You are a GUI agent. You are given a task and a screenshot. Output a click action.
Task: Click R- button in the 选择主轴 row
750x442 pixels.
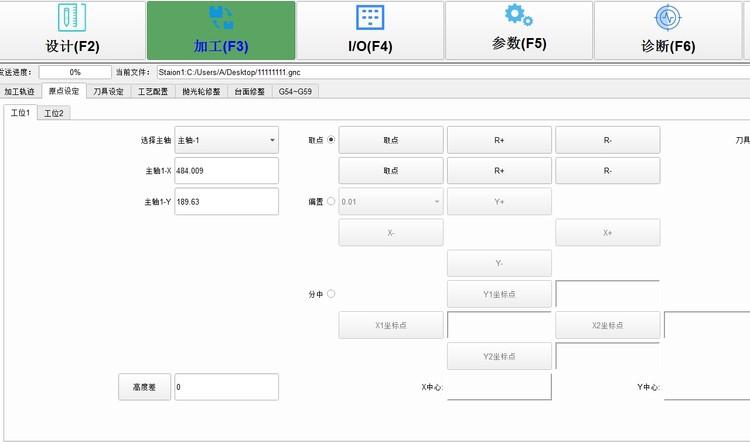(x=607, y=140)
